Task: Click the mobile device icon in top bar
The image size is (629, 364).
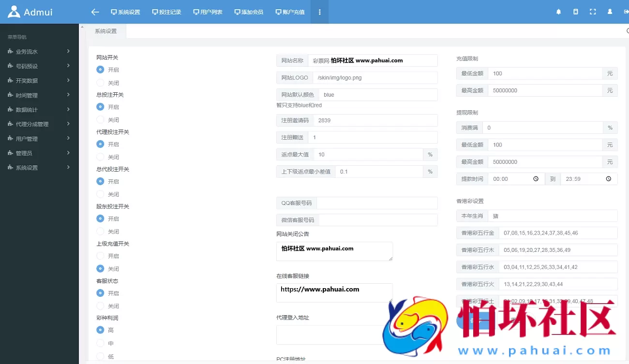Action: 575,12
